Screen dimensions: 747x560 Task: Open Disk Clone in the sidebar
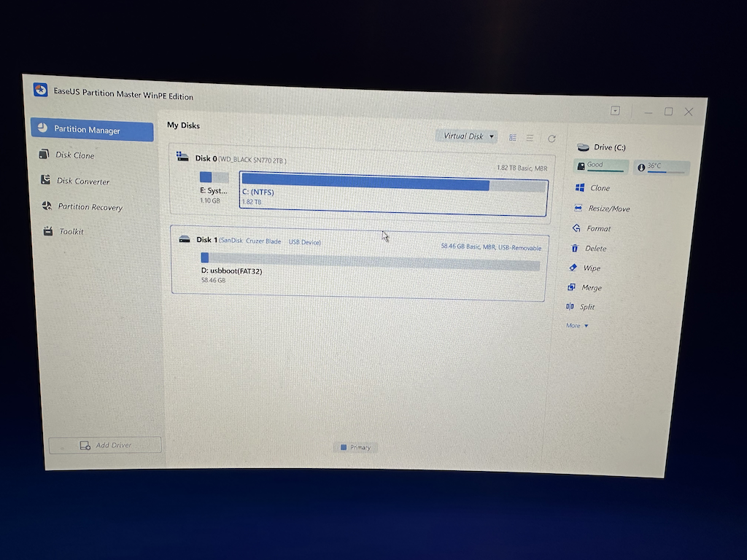(75, 155)
